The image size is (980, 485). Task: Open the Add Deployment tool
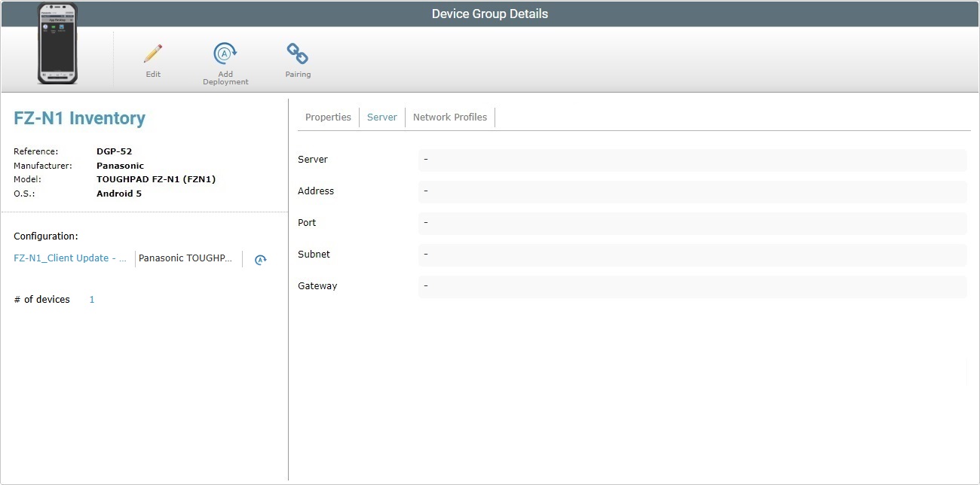[x=225, y=53]
